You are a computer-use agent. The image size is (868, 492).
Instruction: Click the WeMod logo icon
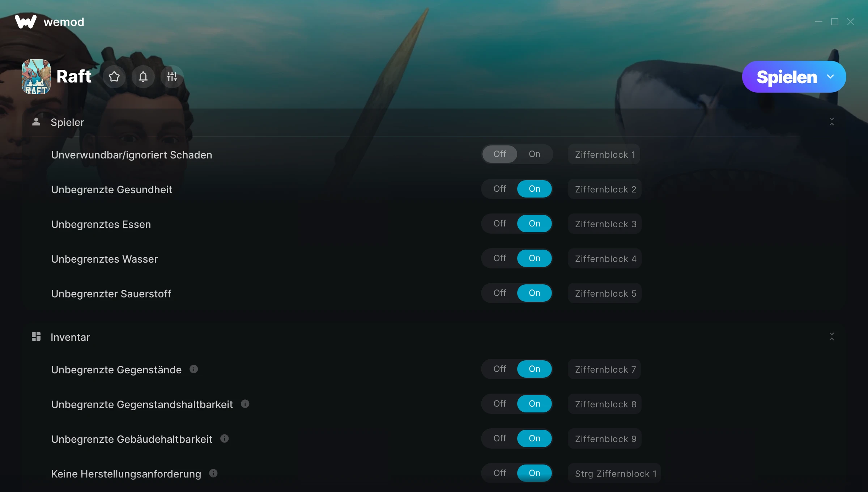[x=26, y=22]
